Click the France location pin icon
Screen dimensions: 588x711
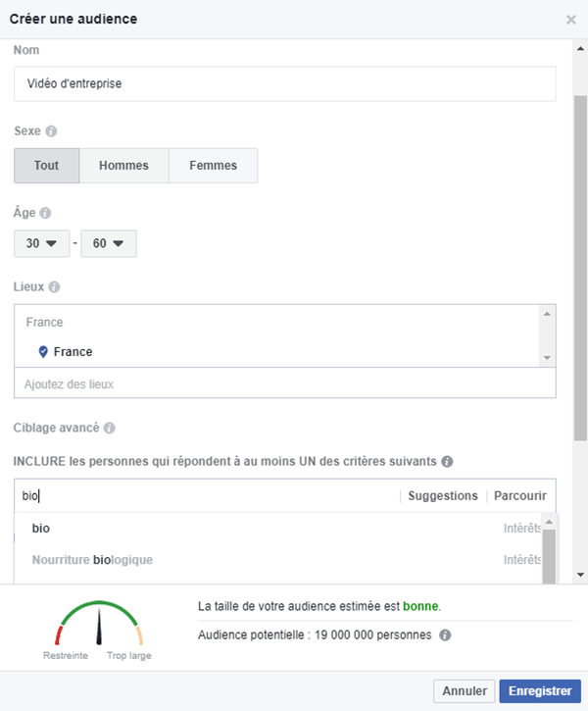click(x=43, y=352)
